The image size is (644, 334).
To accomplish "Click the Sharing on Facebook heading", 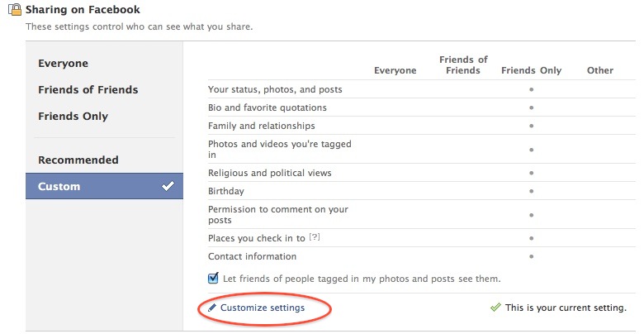I will coord(83,9).
